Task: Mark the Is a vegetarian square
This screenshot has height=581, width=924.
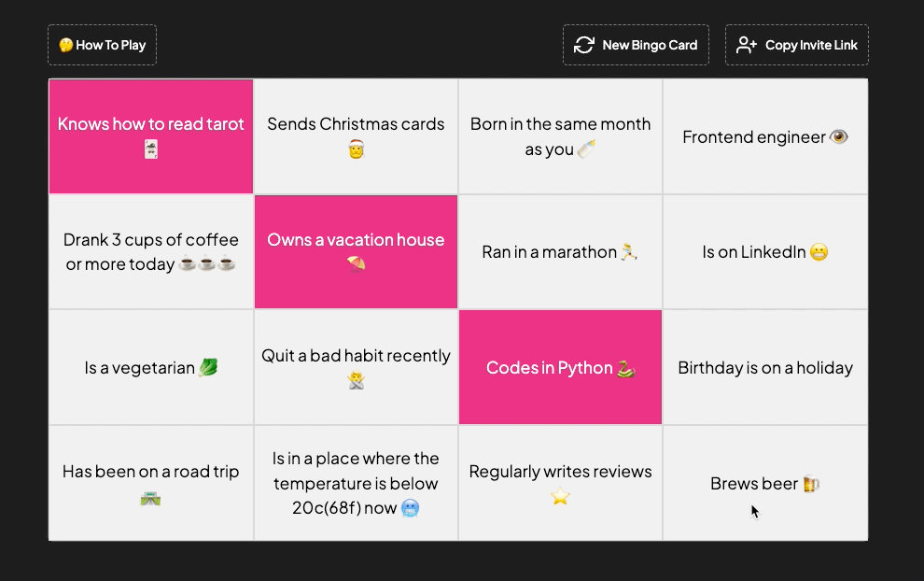Action: coord(151,368)
